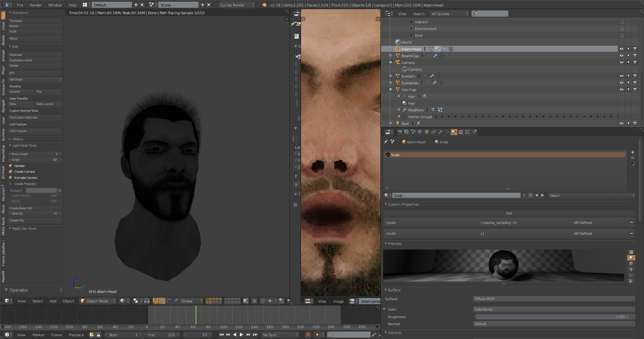Add a new material slot with plus button

tap(632, 152)
